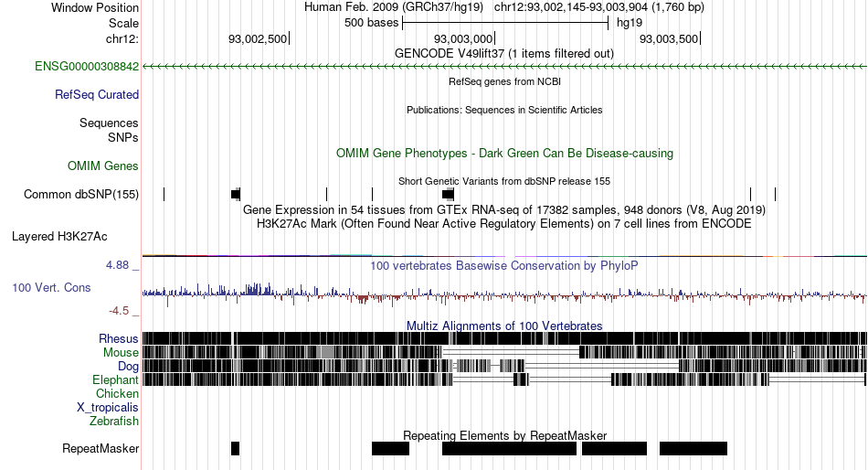Click the 100 Vert. Cons label
This screenshot has width=868, height=470.
[51, 288]
